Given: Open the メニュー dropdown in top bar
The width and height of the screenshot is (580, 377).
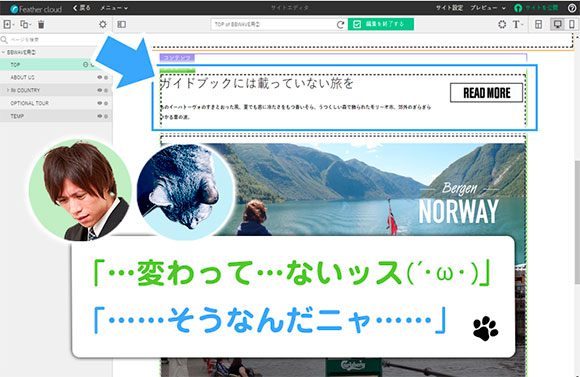Looking at the screenshot, I should [x=114, y=8].
